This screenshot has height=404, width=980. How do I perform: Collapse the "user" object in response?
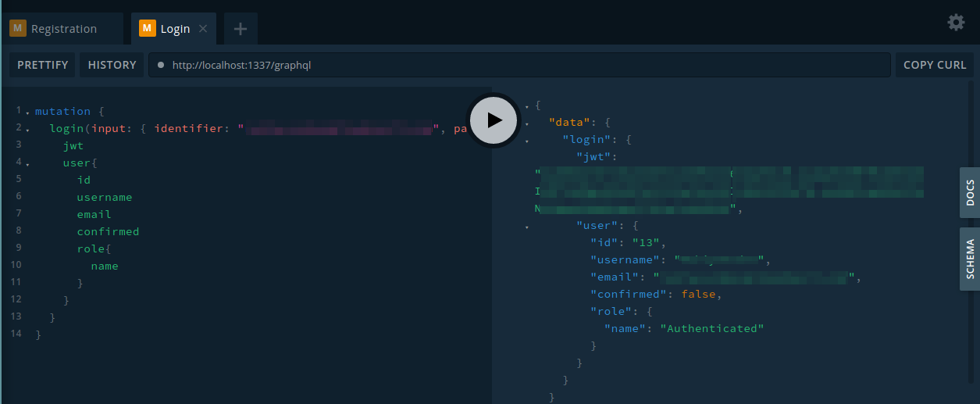[x=527, y=227]
